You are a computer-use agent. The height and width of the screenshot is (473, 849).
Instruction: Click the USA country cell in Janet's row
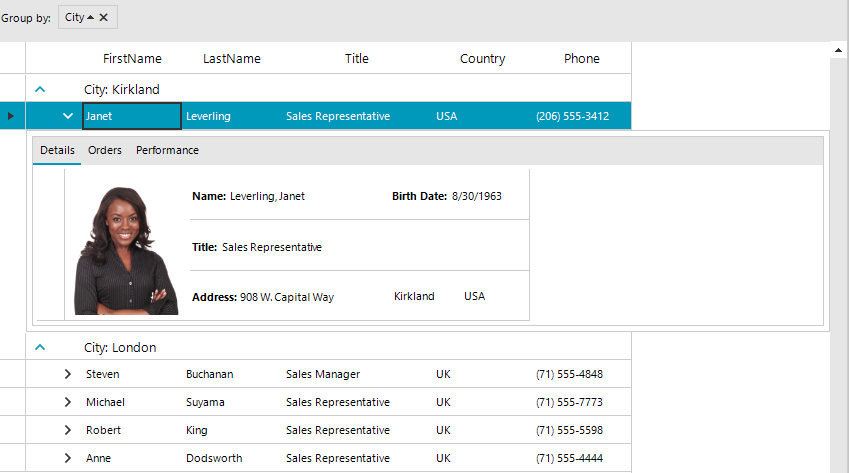tap(482, 116)
